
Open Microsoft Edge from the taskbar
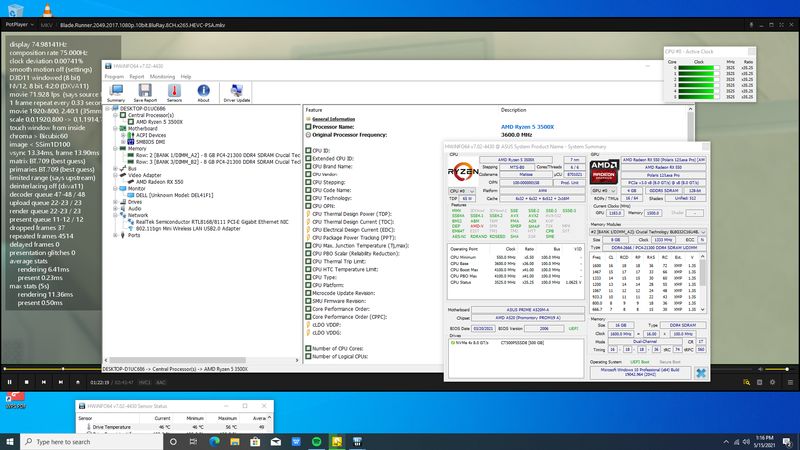(x=214, y=442)
